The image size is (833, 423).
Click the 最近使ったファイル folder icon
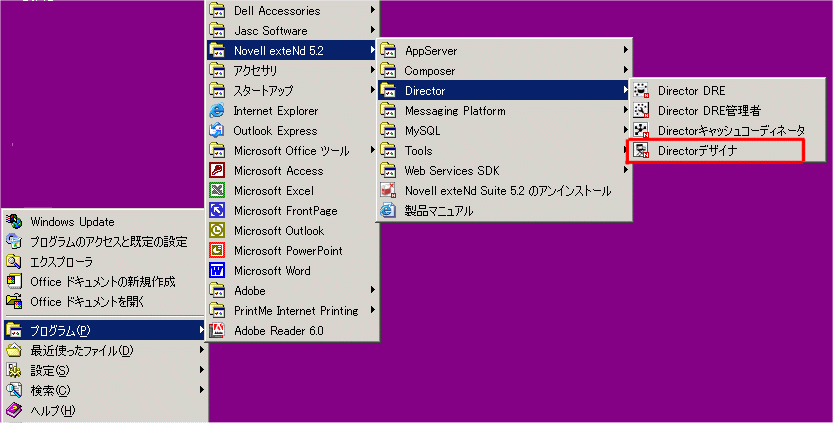pos(14,350)
